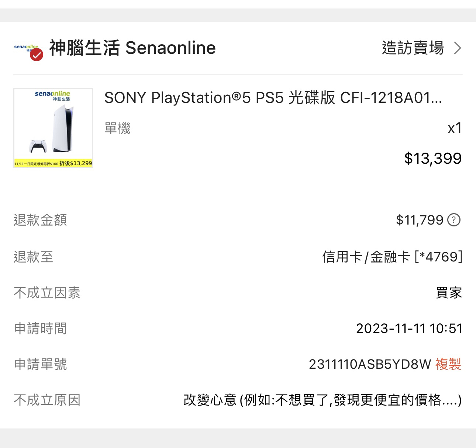The height and width of the screenshot is (448, 476).
Task: Copy the request number with 複製
Action: 448,364
